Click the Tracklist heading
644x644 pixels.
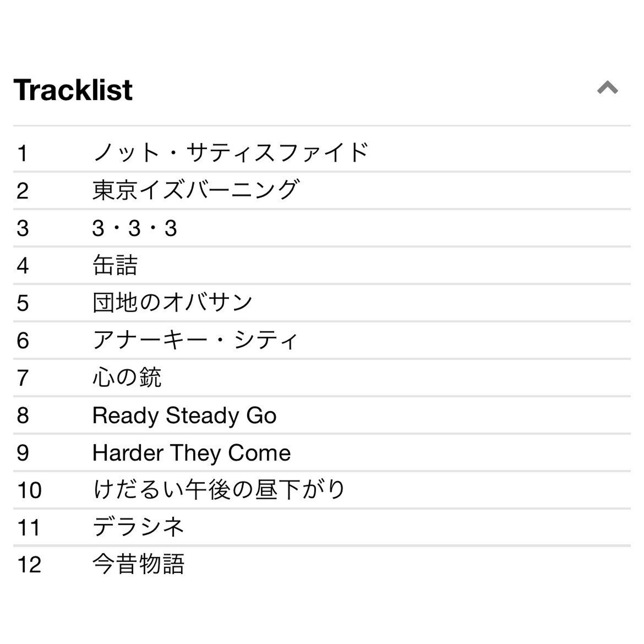coord(73,90)
